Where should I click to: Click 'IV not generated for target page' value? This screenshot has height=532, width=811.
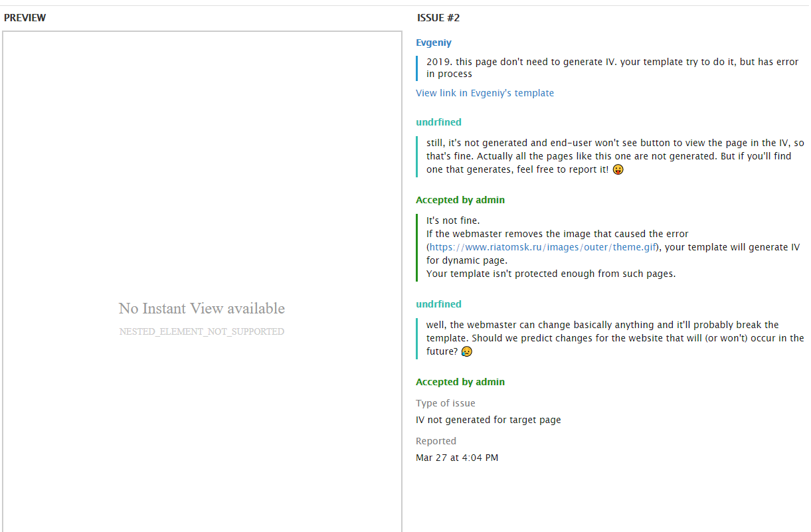point(488,420)
